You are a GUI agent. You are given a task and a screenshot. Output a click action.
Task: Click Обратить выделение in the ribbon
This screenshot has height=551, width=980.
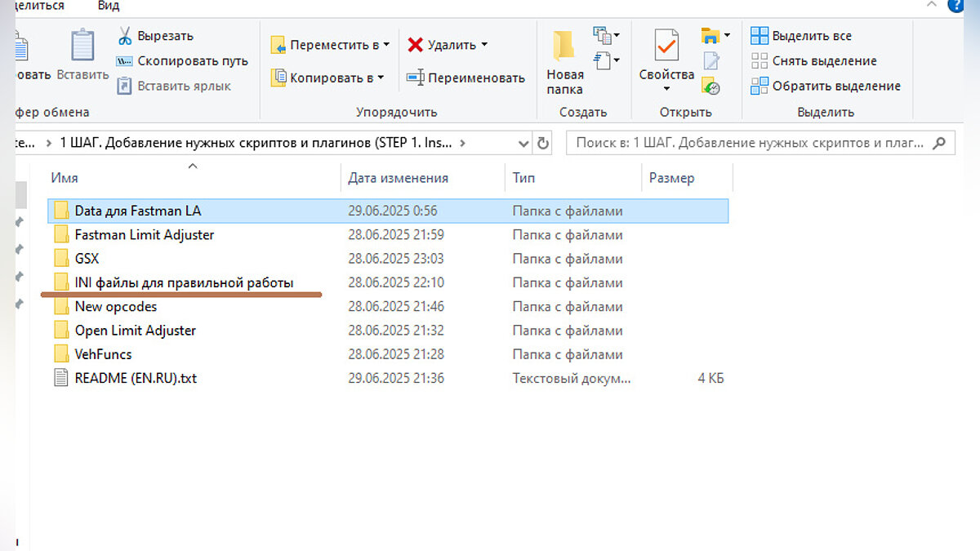(835, 86)
